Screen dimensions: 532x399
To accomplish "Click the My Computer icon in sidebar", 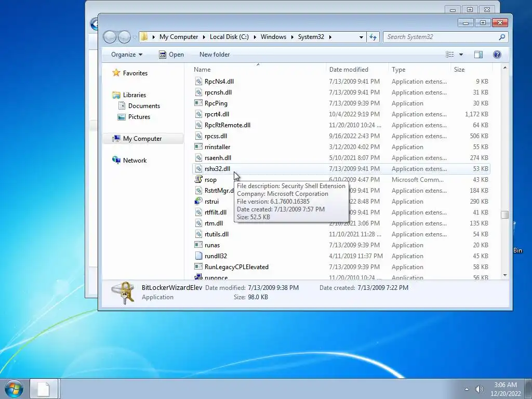I will click(x=116, y=138).
